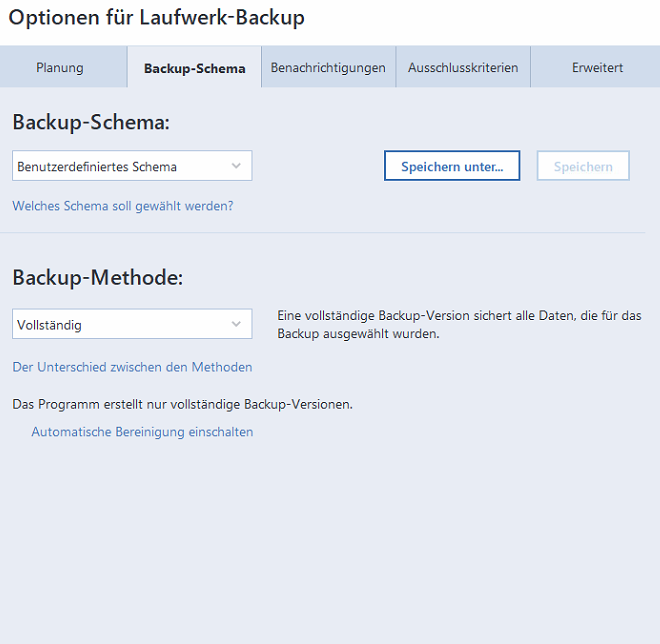Click the greyed-out Speichern button
The image size is (660, 644).
tap(583, 166)
